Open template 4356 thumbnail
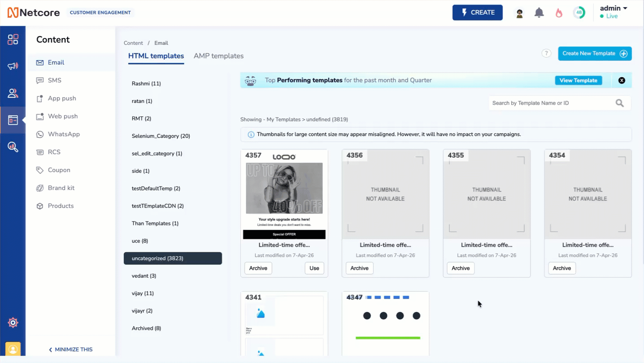Viewport: 644px width, 363px height. [386, 194]
